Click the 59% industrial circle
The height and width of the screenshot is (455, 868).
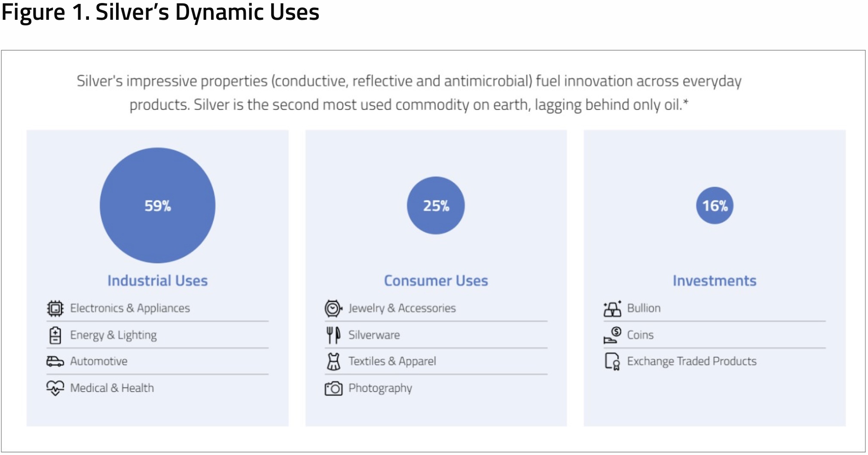[x=158, y=206]
